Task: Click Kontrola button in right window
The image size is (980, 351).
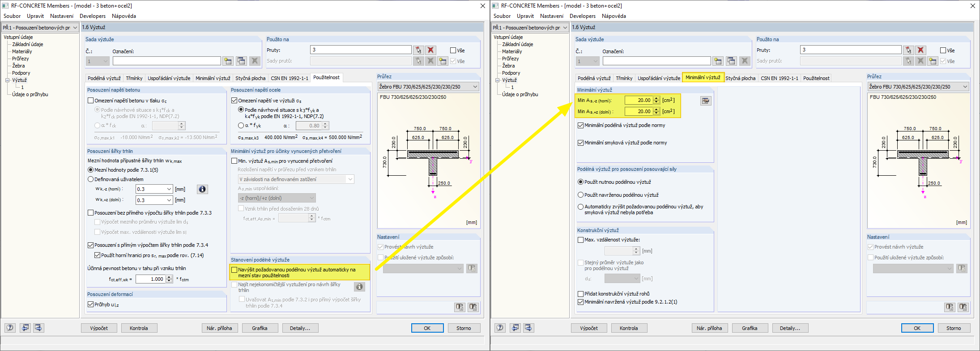Action: (629, 328)
